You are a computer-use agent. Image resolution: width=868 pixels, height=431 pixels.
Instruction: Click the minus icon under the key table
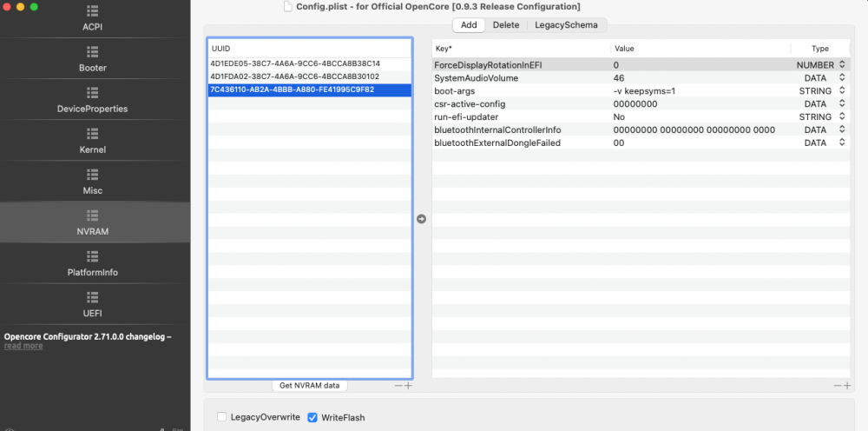[838, 386]
